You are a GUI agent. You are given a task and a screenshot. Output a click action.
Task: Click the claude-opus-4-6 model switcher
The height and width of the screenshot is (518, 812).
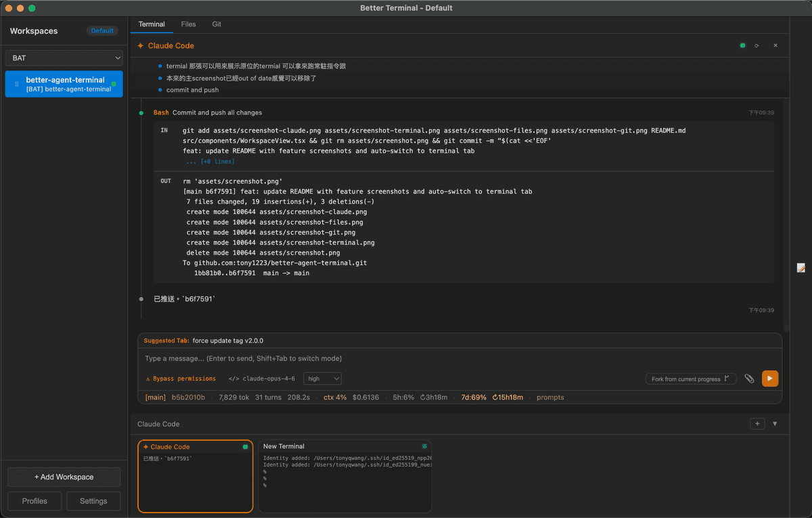coord(262,379)
